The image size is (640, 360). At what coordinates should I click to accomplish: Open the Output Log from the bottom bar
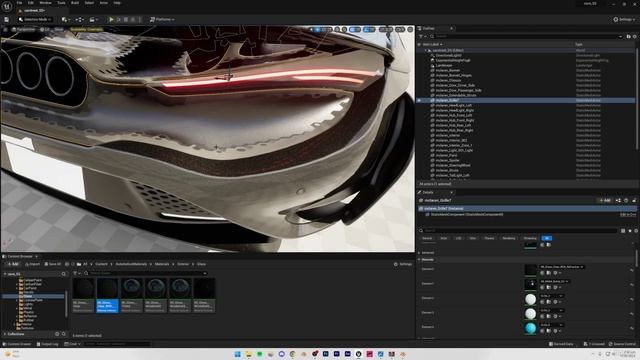[x=47, y=344]
